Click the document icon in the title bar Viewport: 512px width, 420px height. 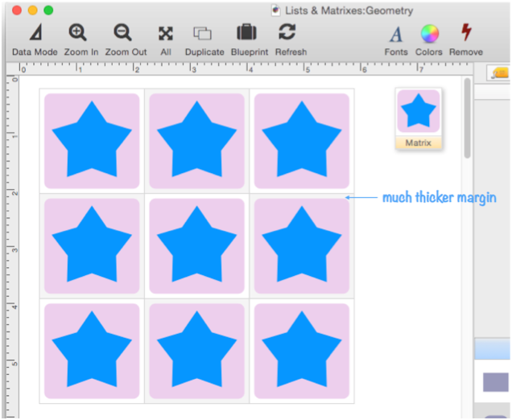tap(276, 10)
